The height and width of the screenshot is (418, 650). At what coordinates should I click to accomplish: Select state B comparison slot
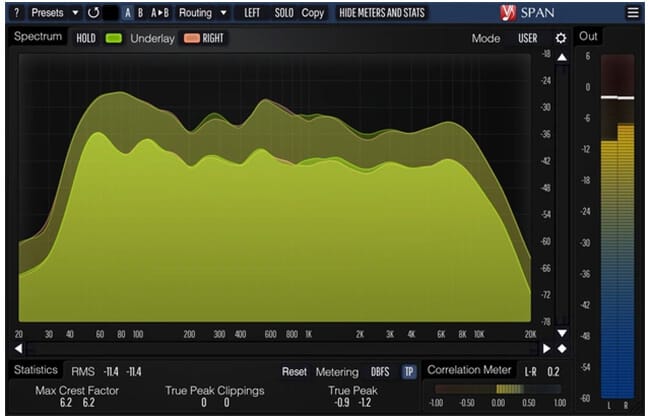coord(141,13)
